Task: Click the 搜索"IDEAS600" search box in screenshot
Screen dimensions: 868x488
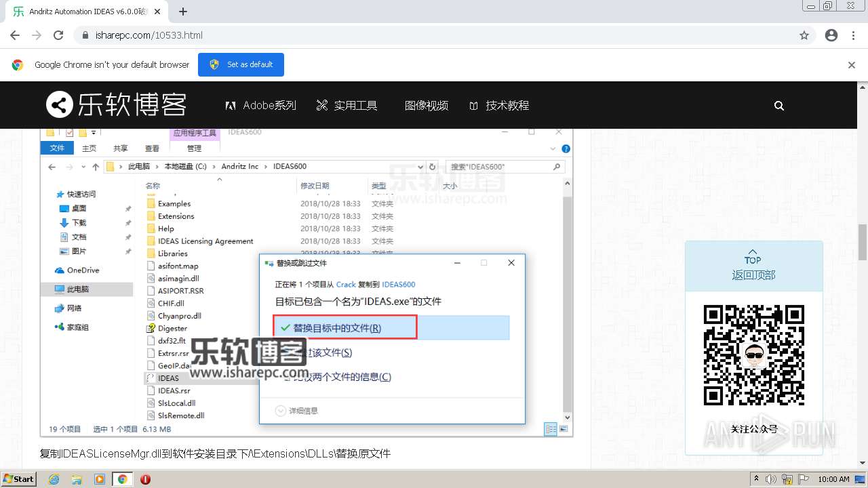Action: pyautogui.click(x=507, y=167)
